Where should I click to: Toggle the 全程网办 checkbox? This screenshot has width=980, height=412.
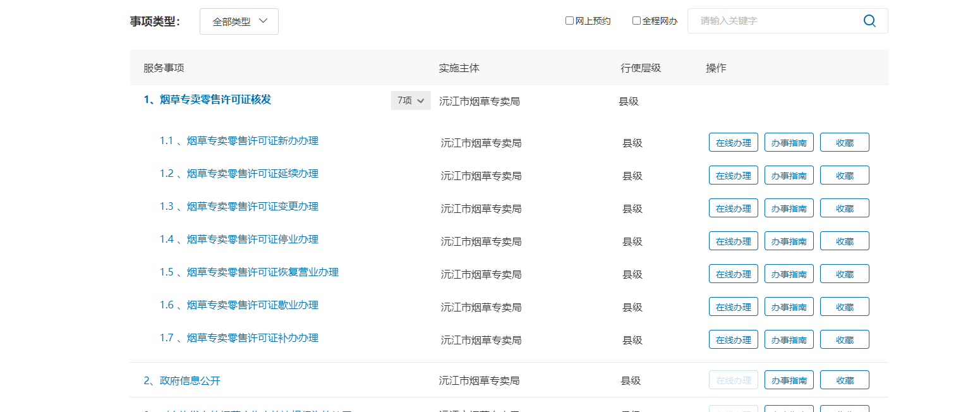636,21
